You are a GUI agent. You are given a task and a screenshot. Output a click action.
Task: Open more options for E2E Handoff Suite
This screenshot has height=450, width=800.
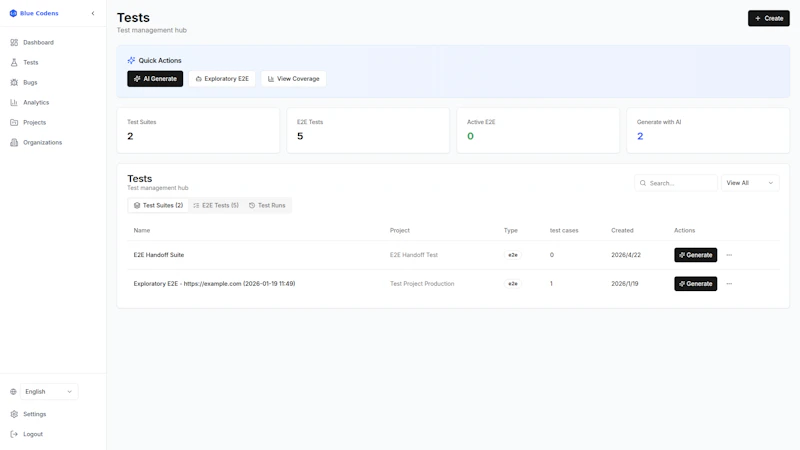[x=729, y=255]
